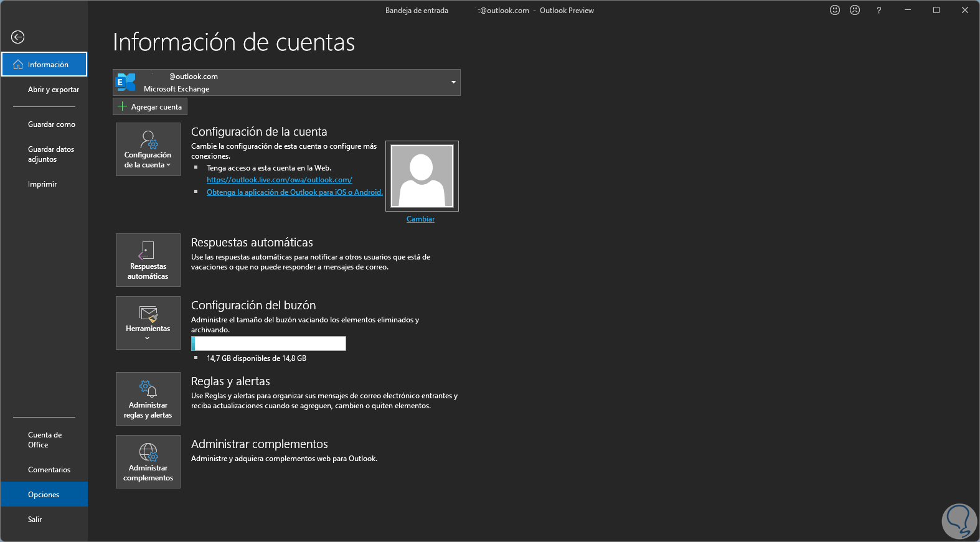This screenshot has width=980, height=542.
Task: Open the Información tab
Action: coord(44,64)
